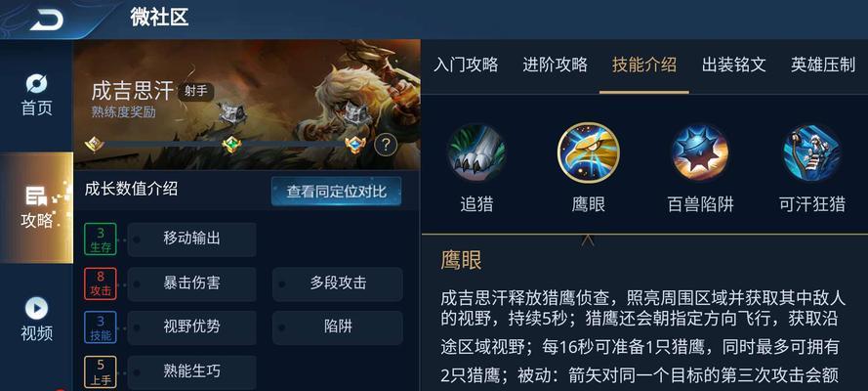Select the 百兽陷阱 trap skill icon
This screenshot has height=391, width=868.
(700, 152)
